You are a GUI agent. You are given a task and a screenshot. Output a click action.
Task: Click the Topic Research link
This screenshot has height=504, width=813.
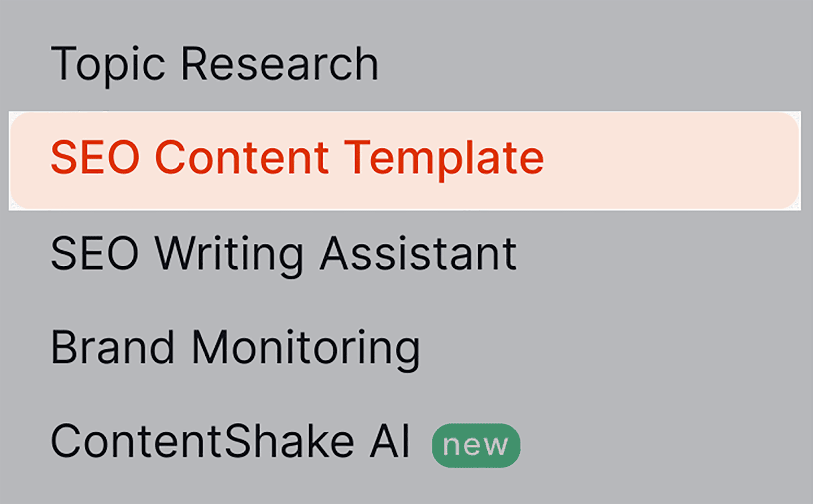(x=214, y=64)
